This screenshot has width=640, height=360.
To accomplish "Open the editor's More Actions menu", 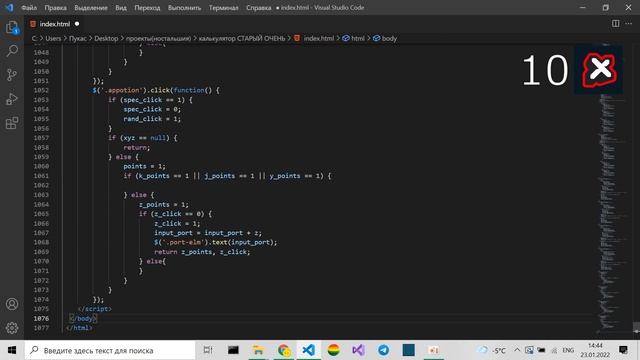I will tap(629, 24).
